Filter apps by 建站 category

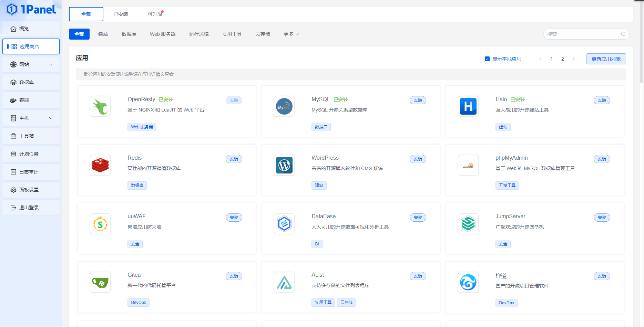(103, 34)
